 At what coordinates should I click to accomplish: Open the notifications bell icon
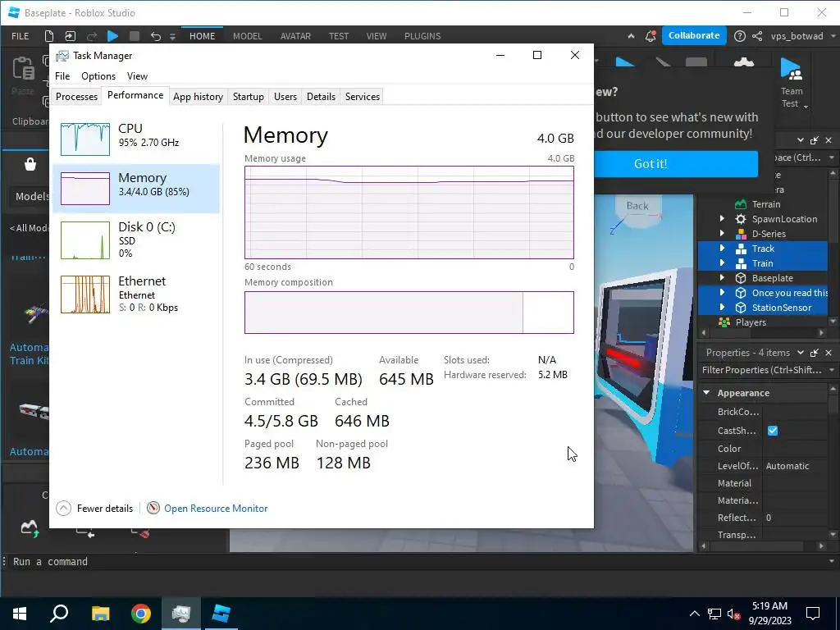[x=651, y=36]
